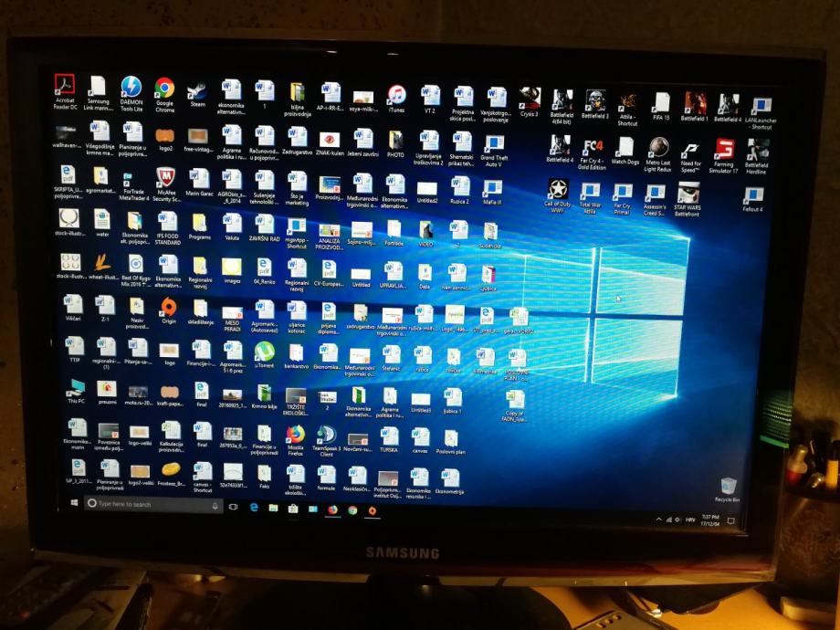Open Microsoft Edge from the taskbar
This screenshot has height=630, width=840.
point(254,507)
